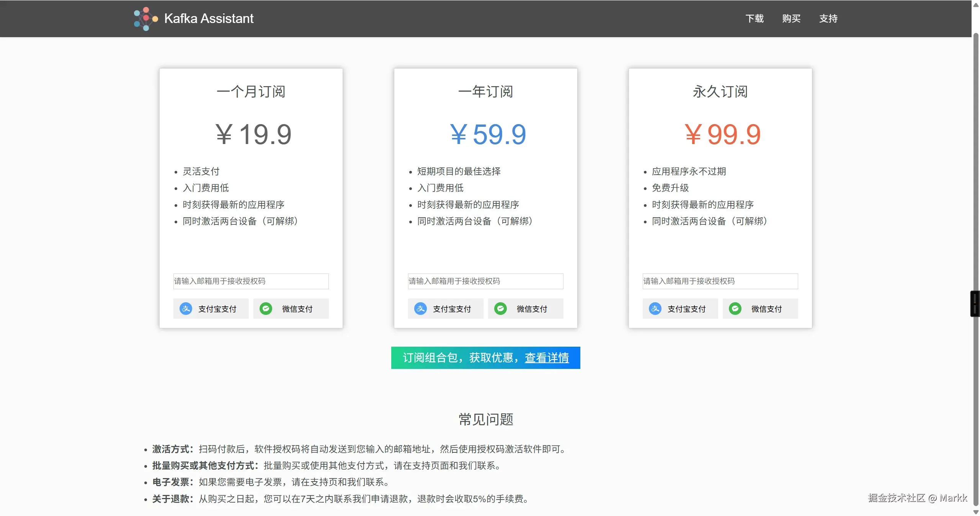Select the 一个月订阅 plan heading
This screenshot has width=980, height=516.
click(x=251, y=92)
